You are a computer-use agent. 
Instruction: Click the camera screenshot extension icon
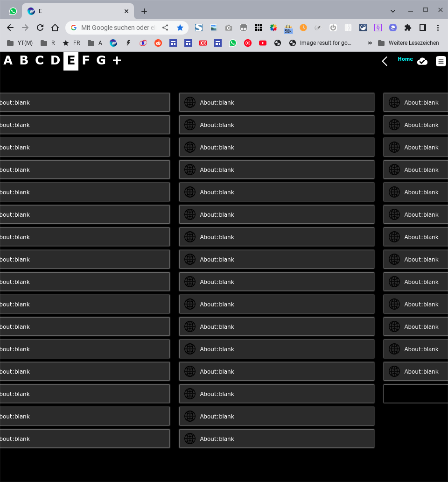(228, 28)
